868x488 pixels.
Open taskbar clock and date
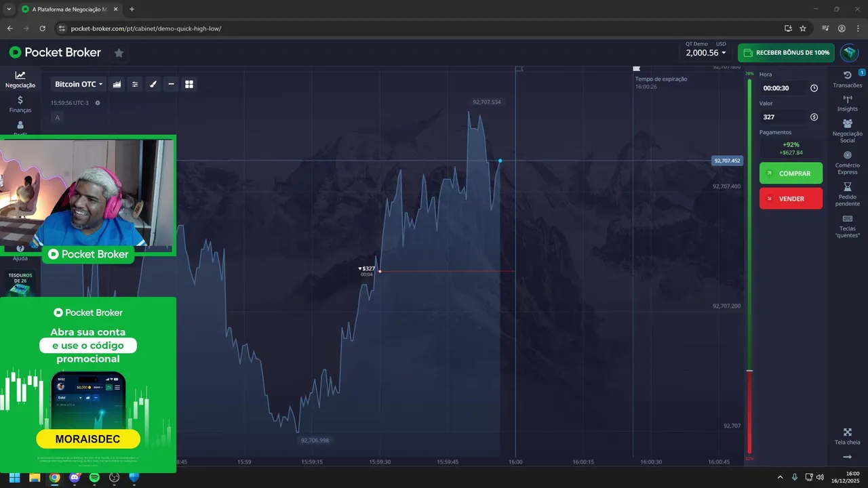point(846,477)
